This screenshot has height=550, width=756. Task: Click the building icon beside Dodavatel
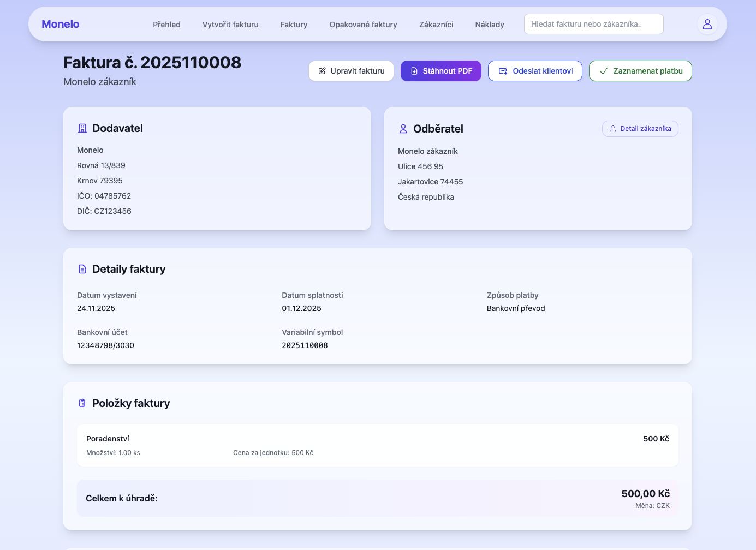(82, 128)
